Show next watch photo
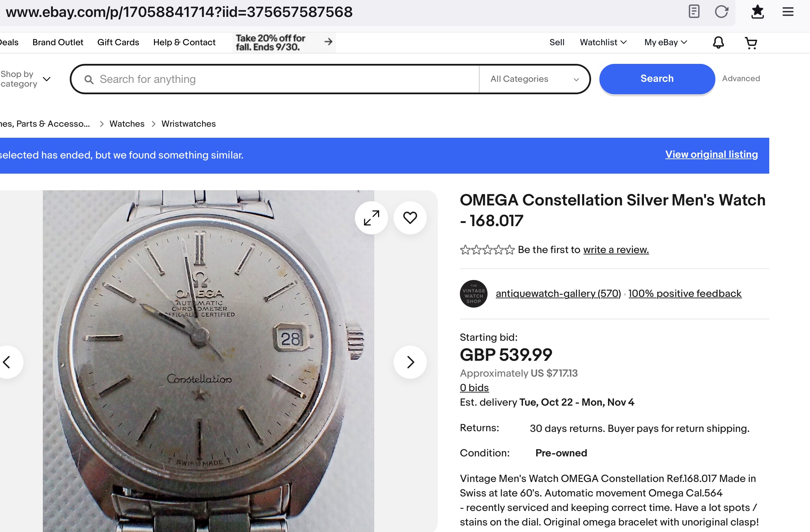The image size is (810, 532). (x=410, y=362)
